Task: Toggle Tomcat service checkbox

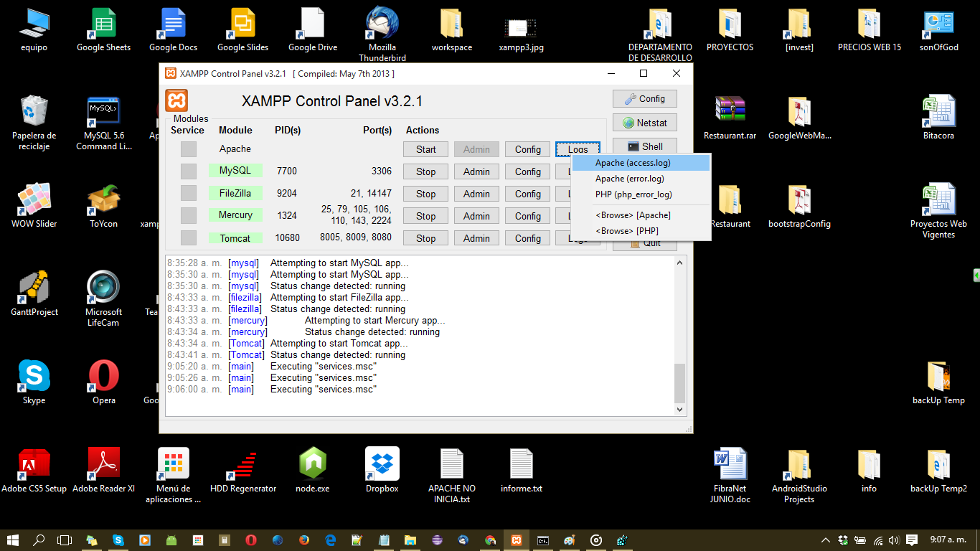Action: pos(188,238)
